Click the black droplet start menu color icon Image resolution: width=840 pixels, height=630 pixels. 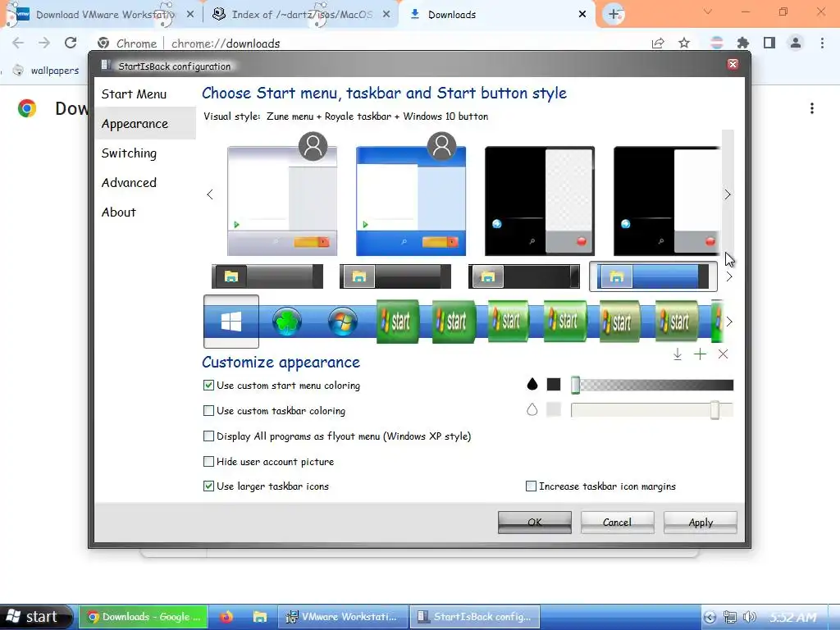[532, 384]
